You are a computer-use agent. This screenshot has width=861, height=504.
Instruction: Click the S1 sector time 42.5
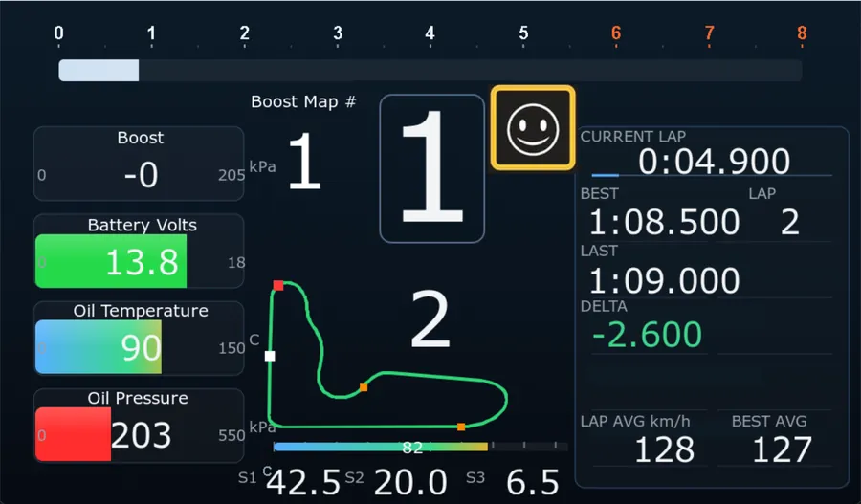tap(304, 483)
